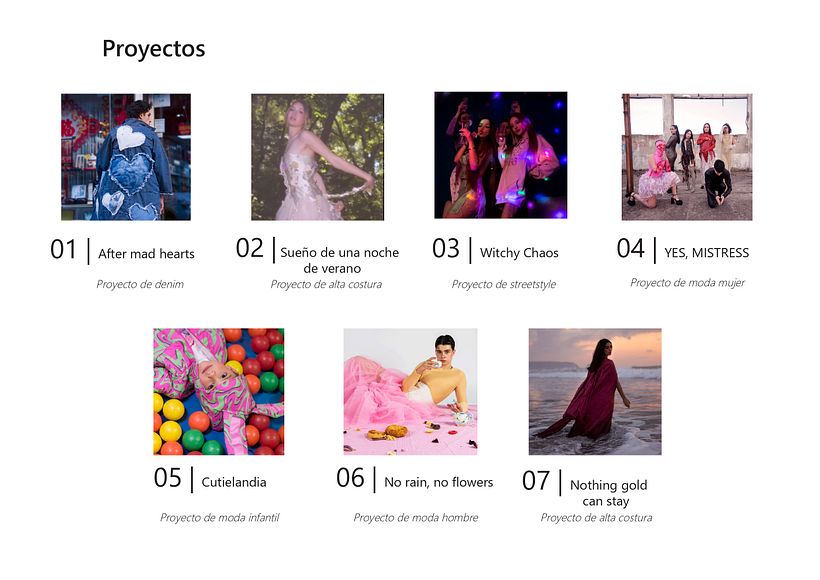Select the Nothing gold can stay beach photo
Viewport: 820px width, 580px height.
click(595, 391)
